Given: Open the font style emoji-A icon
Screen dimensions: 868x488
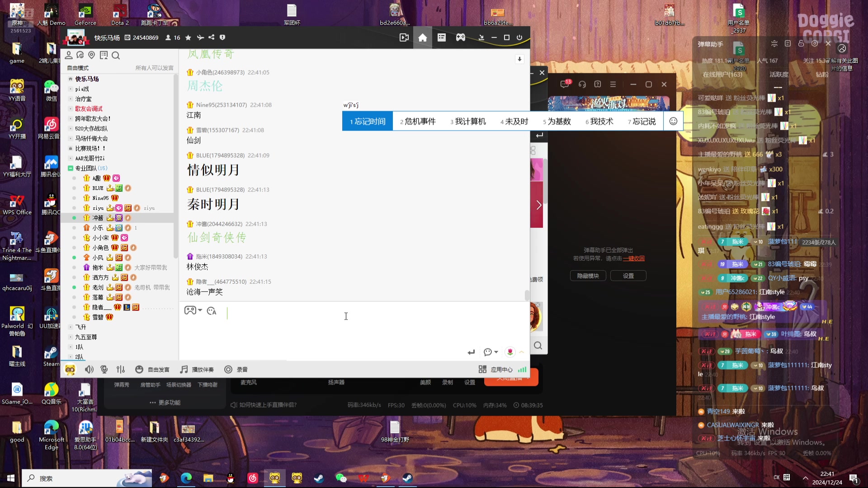Looking at the screenshot, I should [x=212, y=311].
